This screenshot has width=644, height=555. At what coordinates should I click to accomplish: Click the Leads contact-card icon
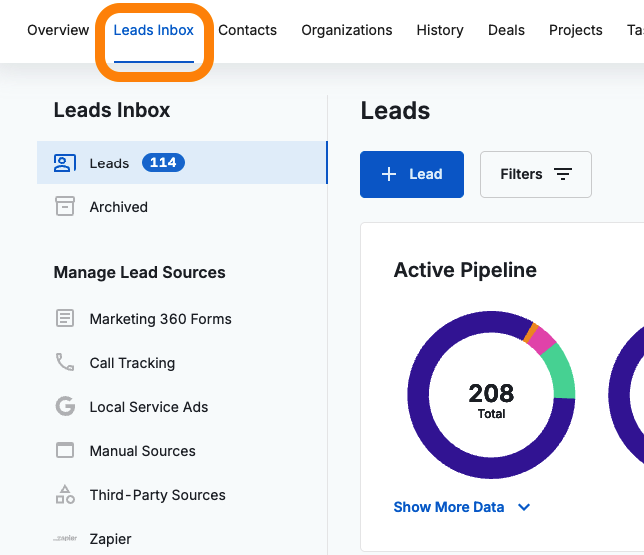coord(64,163)
